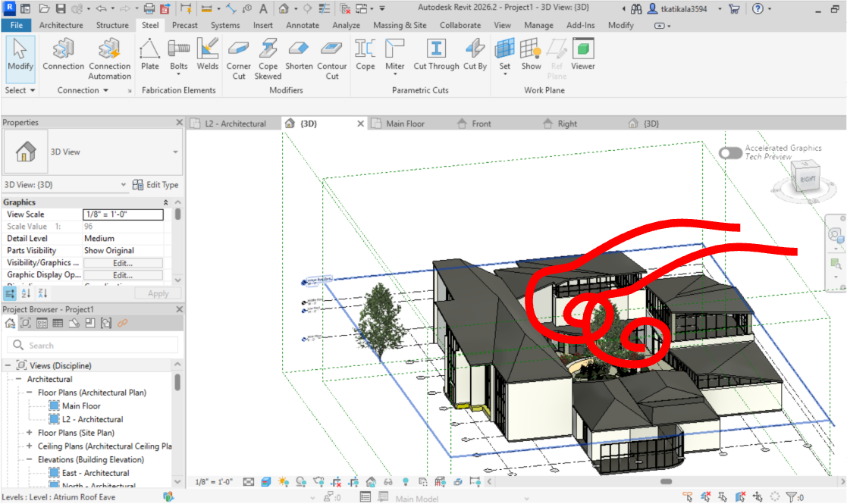Click the Project Browser search field
Screen dimensions: 847x504
(93, 346)
